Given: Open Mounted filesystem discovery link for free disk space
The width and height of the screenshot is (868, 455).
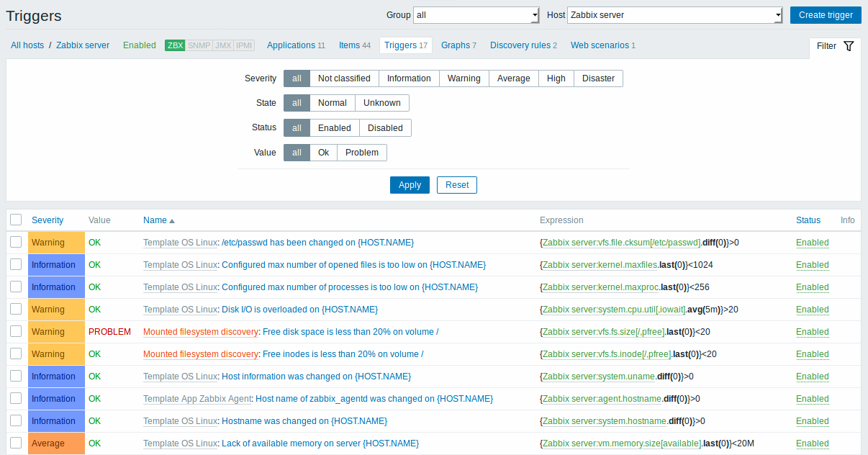Looking at the screenshot, I should tap(201, 332).
